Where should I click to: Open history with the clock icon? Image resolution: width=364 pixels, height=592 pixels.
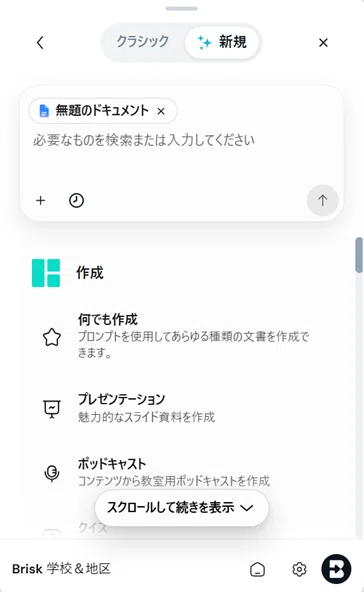tap(76, 200)
